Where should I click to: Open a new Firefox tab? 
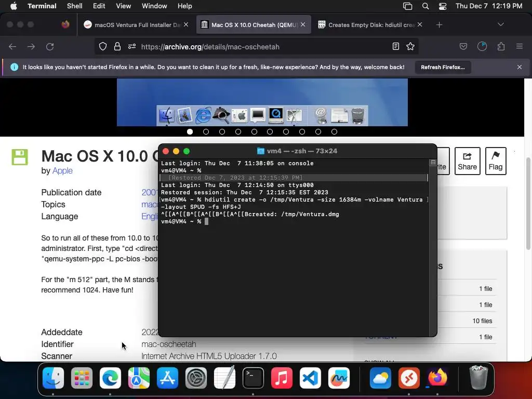439,25
